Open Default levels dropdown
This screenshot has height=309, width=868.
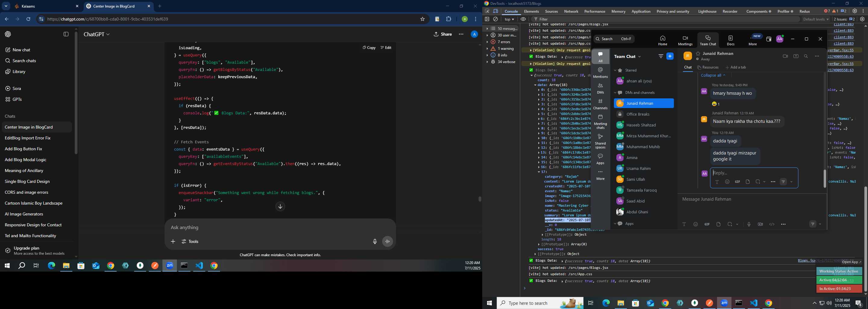pyautogui.click(x=816, y=19)
